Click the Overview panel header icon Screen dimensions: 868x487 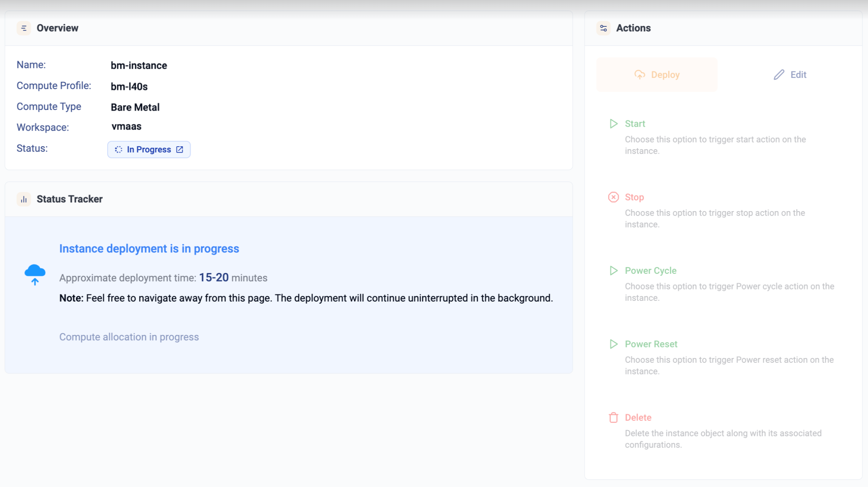[x=23, y=28]
